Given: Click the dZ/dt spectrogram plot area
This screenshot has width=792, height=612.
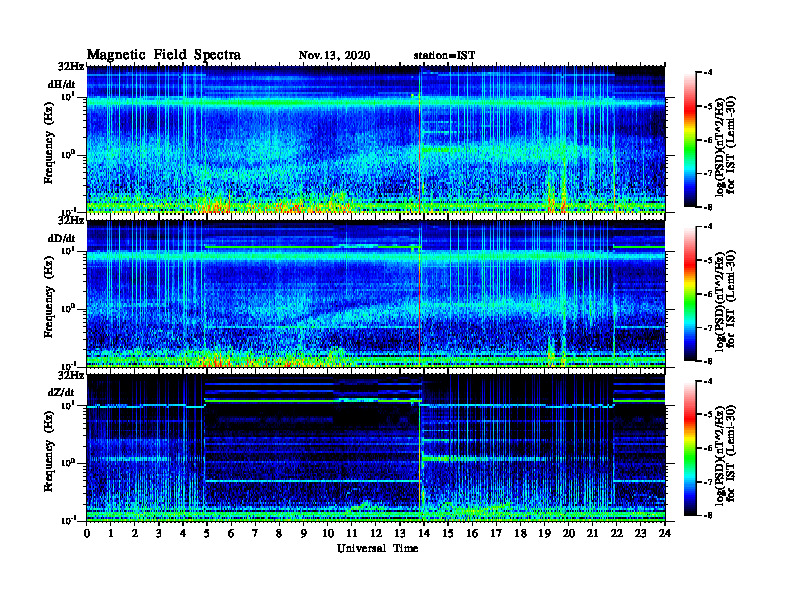Looking at the screenshot, I should (x=376, y=447).
